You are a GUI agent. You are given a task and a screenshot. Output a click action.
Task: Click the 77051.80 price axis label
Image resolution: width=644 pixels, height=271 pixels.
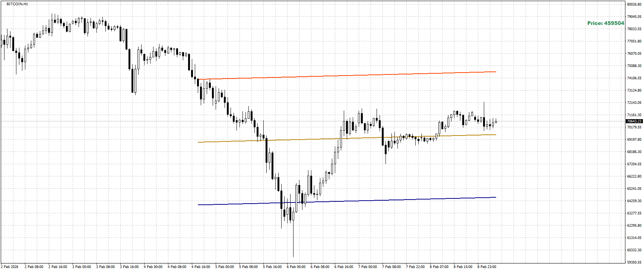pyautogui.click(x=634, y=41)
